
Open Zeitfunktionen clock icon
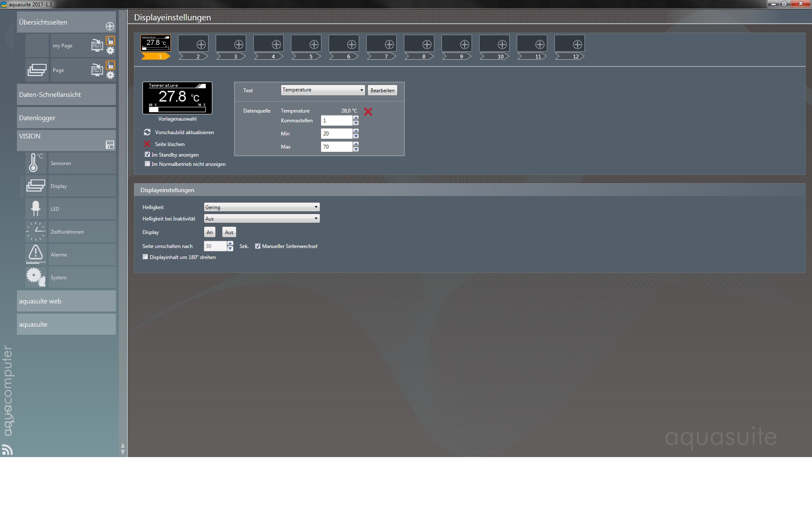tap(36, 231)
